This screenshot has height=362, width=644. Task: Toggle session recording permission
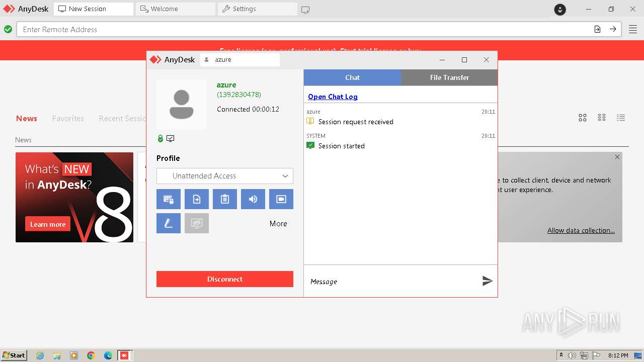(x=281, y=199)
